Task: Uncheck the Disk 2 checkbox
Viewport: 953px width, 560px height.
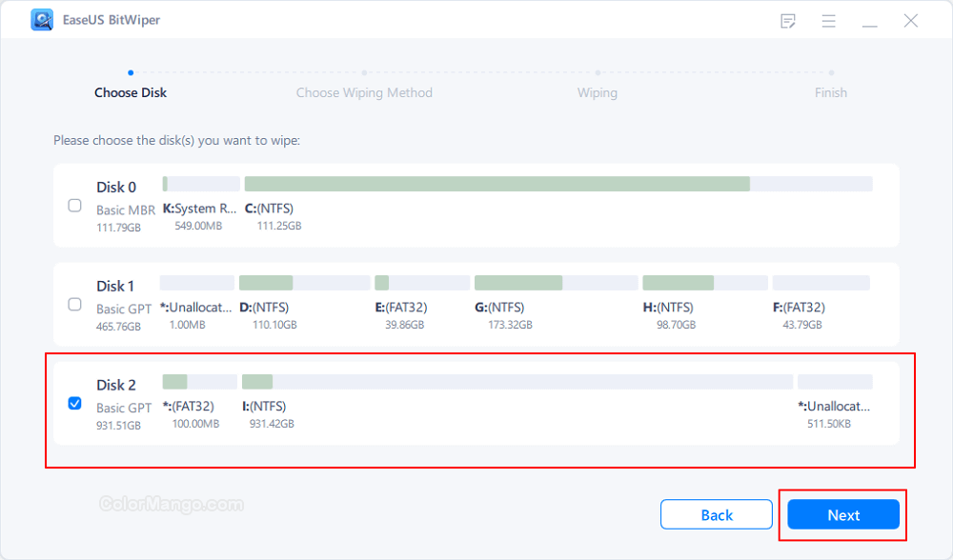Action: 75,403
